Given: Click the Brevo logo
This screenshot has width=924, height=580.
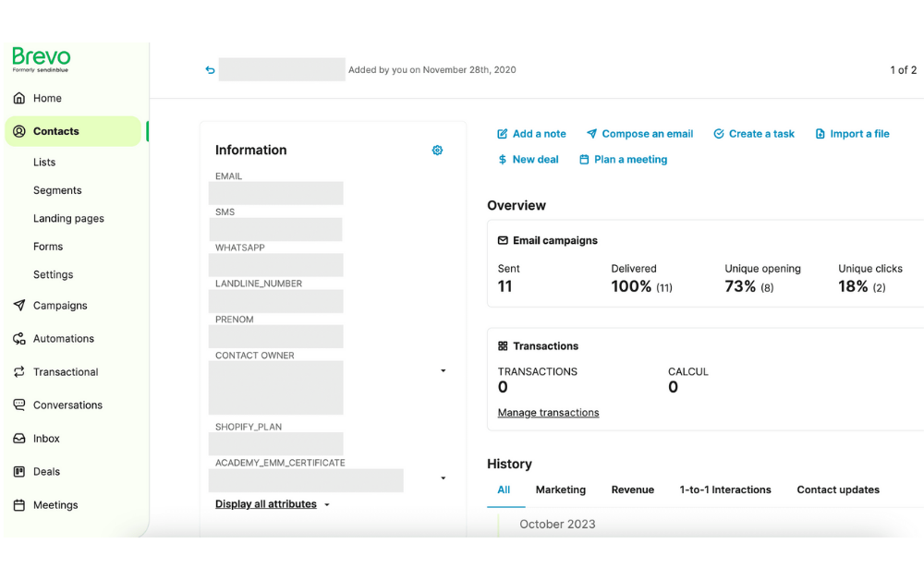Looking at the screenshot, I should (42, 59).
